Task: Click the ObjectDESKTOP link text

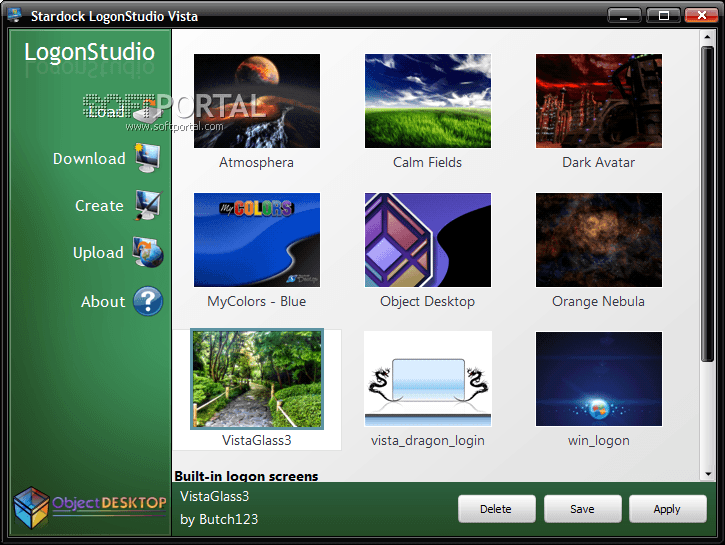Action: (109, 503)
